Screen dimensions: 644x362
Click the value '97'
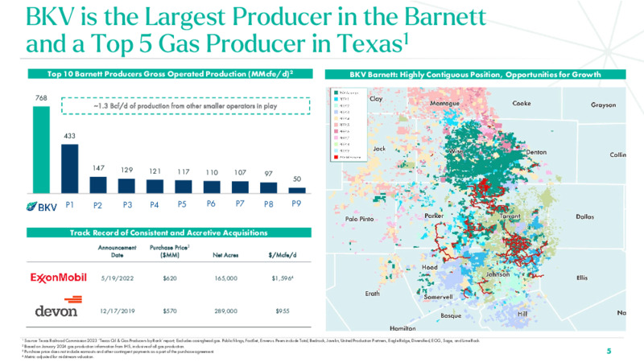[268, 174]
